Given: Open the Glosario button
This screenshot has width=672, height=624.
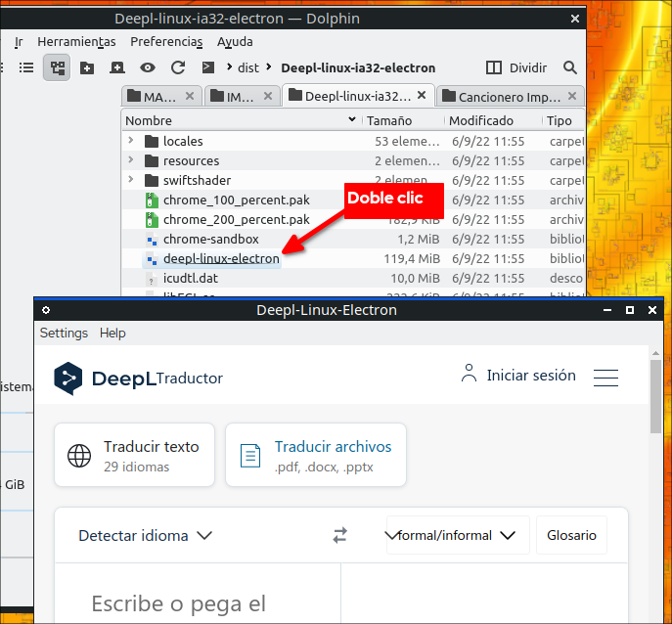Looking at the screenshot, I should click(x=571, y=535).
